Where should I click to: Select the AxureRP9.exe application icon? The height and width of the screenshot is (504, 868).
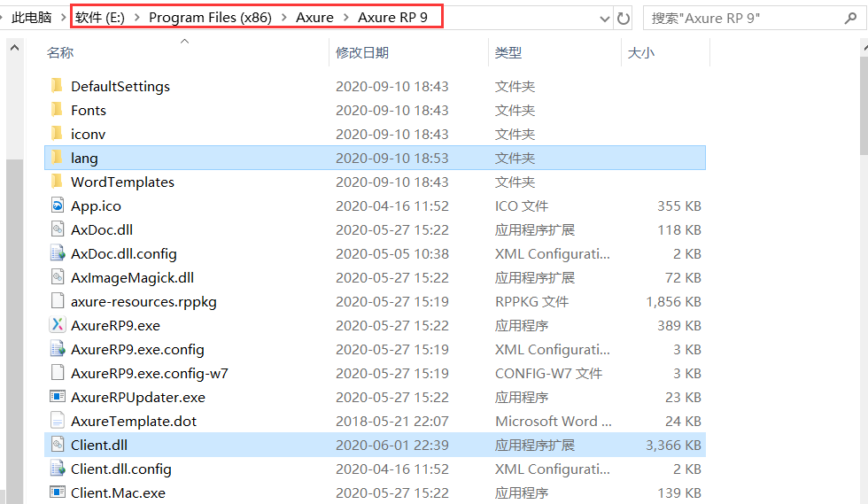58,324
